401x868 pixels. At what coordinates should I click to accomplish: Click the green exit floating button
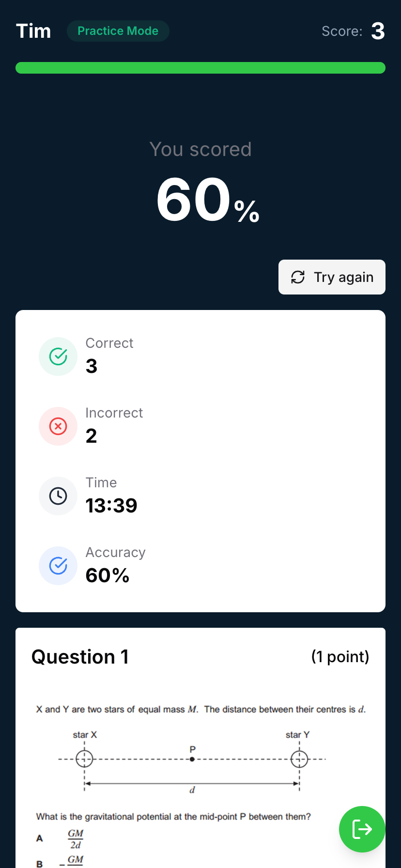click(362, 829)
